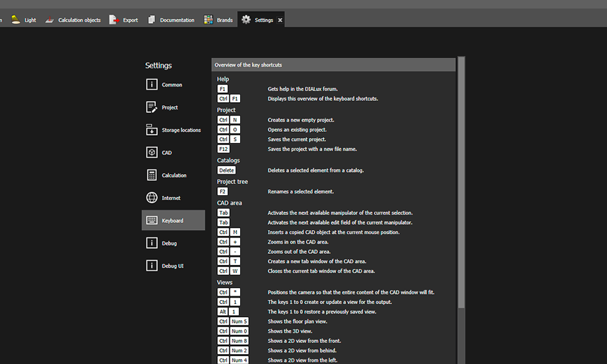Image resolution: width=607 pixels, height=364 pixels.
Task: Click the Delete key badge under Catalogs
Action: 226,170
